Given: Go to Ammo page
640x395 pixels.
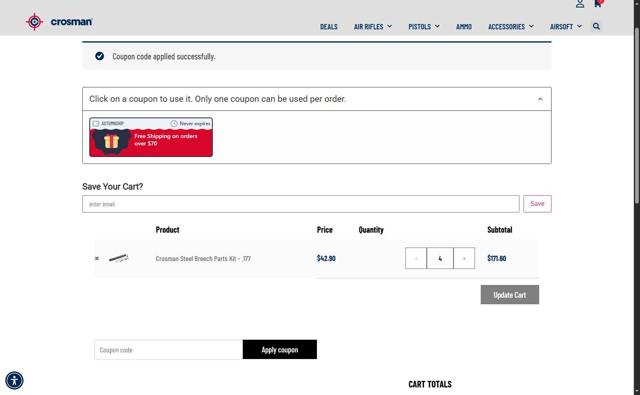Looking at the screenshot, I should [464, 27].
